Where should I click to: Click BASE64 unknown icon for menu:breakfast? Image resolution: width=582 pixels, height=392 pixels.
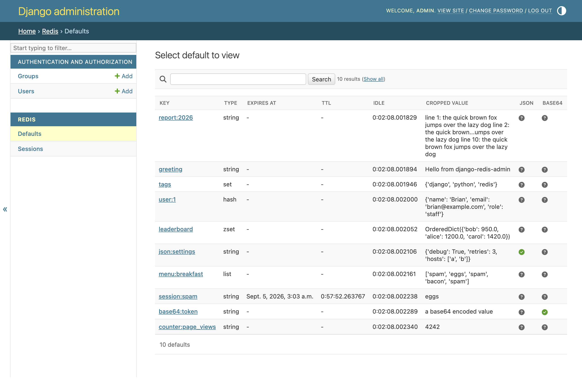coord(545,274)
